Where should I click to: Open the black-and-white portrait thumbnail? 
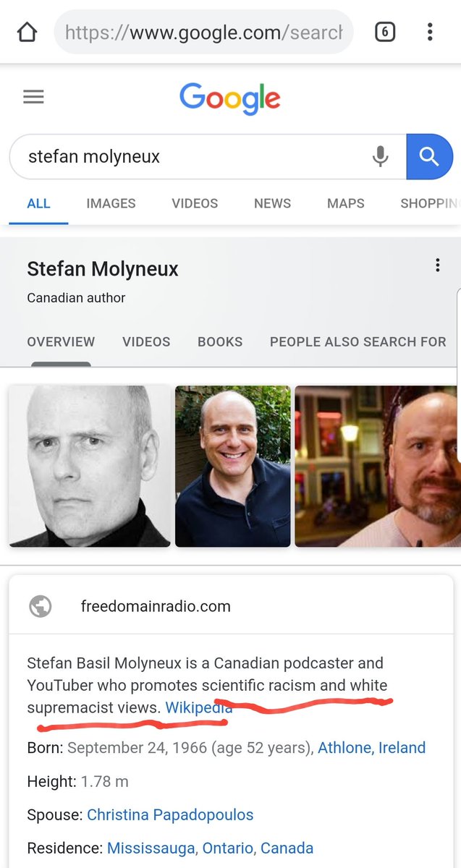(x=90, y=466)
